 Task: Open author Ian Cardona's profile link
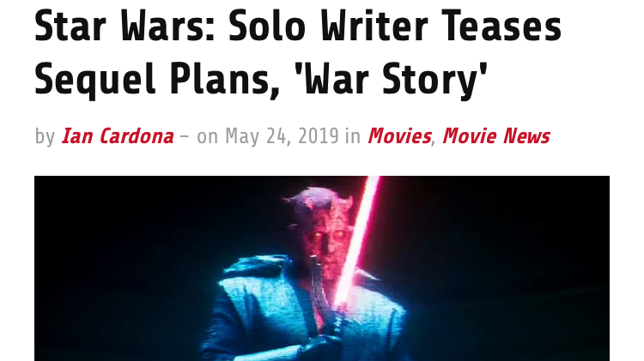tap(118, 136)
